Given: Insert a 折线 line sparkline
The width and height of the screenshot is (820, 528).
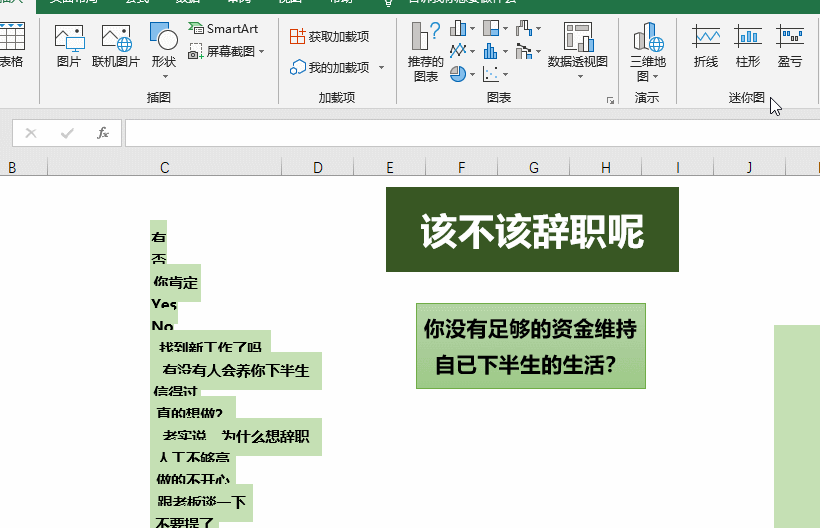Looking at the screenshot, I should pos(706,46).
